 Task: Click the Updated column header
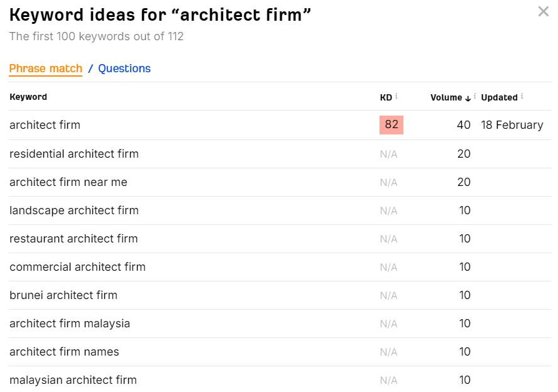tap(499, 97)
